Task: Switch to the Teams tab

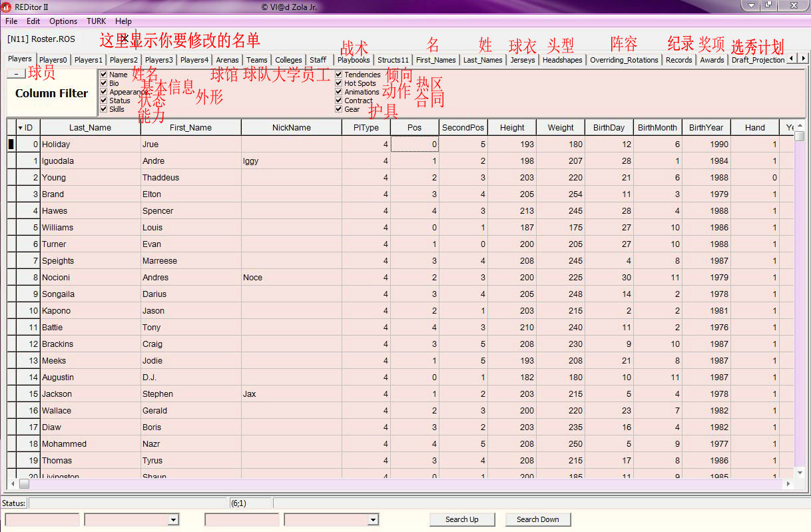Action: [256, 60]
